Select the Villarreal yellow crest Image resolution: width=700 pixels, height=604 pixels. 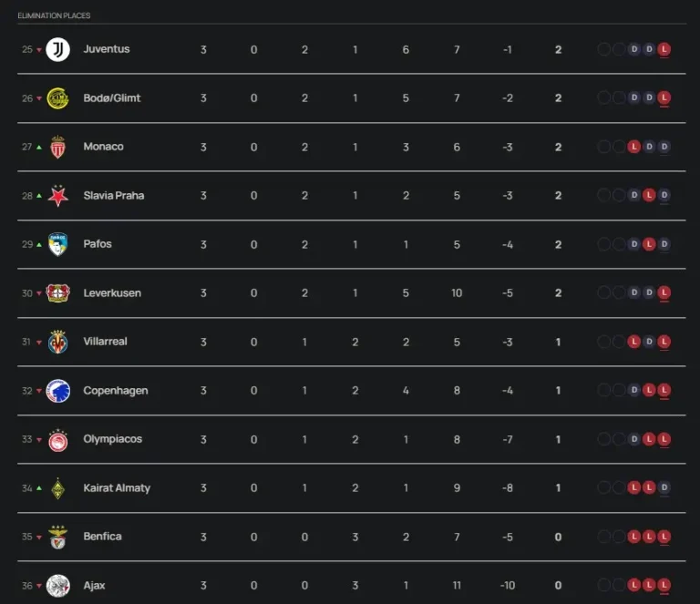(x=58, y=342)
